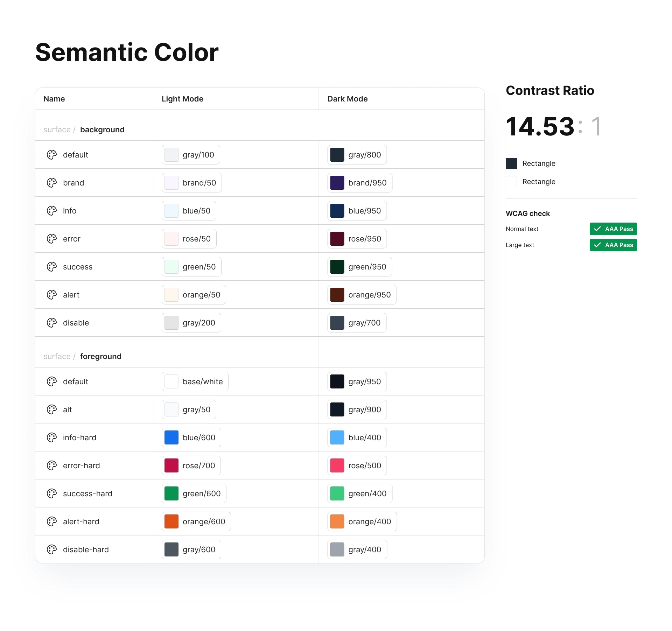Viewport: 672px width, 631px height.
Task: Click the palette icon beside error-hard
Action: pos(52,465)
